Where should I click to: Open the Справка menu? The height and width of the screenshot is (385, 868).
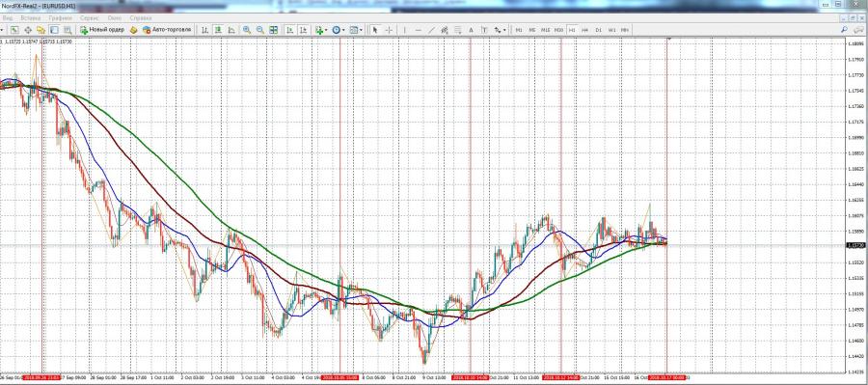[140, 18]
